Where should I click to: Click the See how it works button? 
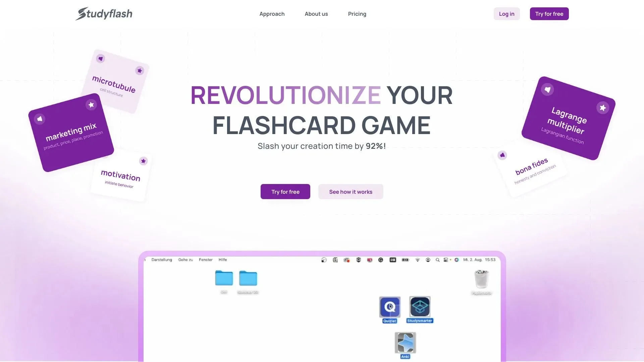351,191
